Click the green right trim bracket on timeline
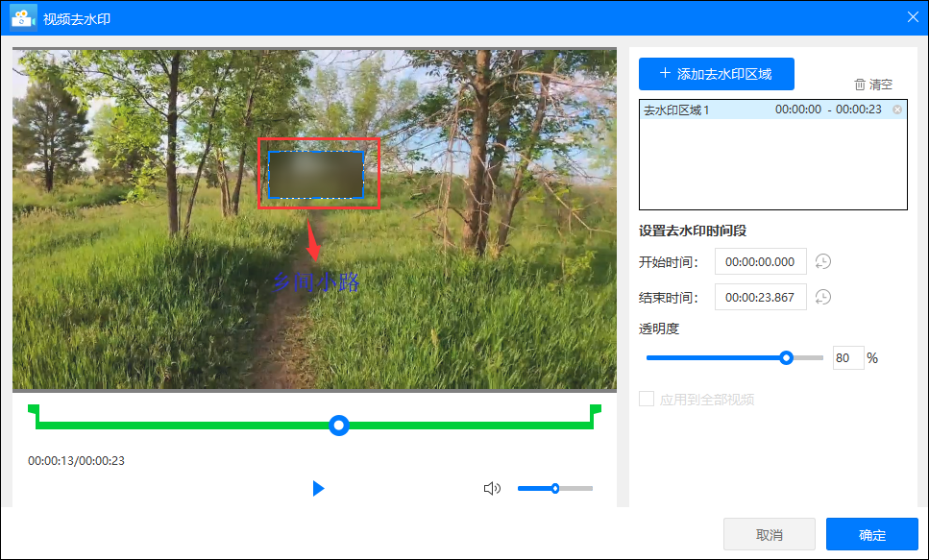 tap(595, 413)
